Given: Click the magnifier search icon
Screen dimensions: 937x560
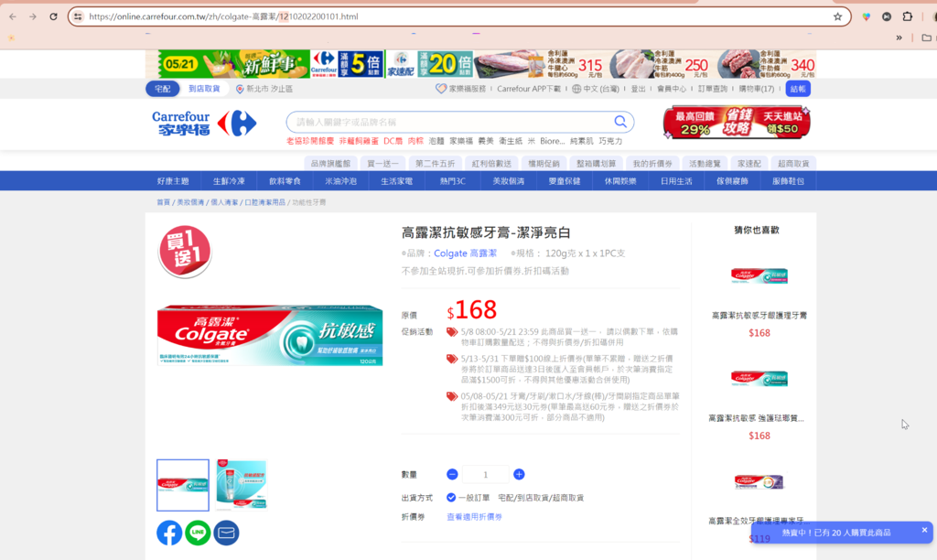Looking at the screenshot, I should [620, 122].
